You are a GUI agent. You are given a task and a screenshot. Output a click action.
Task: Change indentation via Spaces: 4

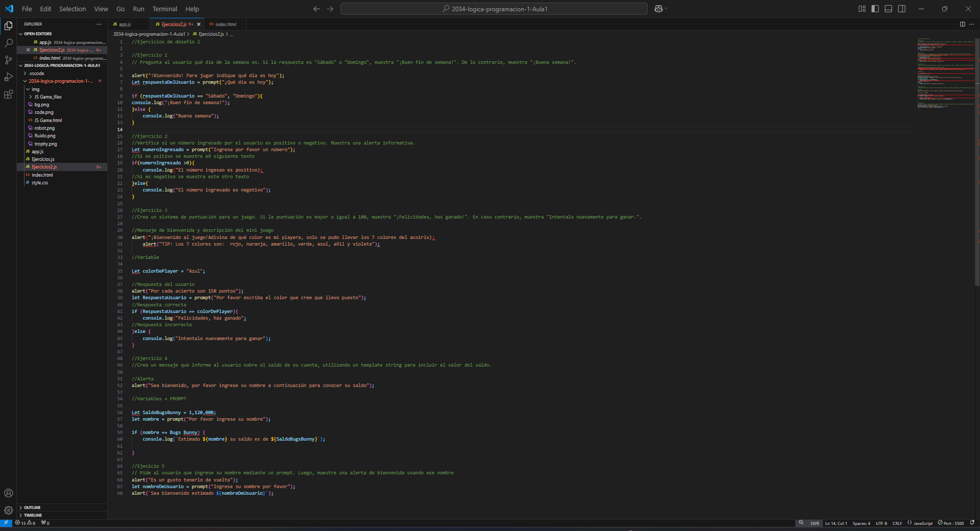pos(861,523)
